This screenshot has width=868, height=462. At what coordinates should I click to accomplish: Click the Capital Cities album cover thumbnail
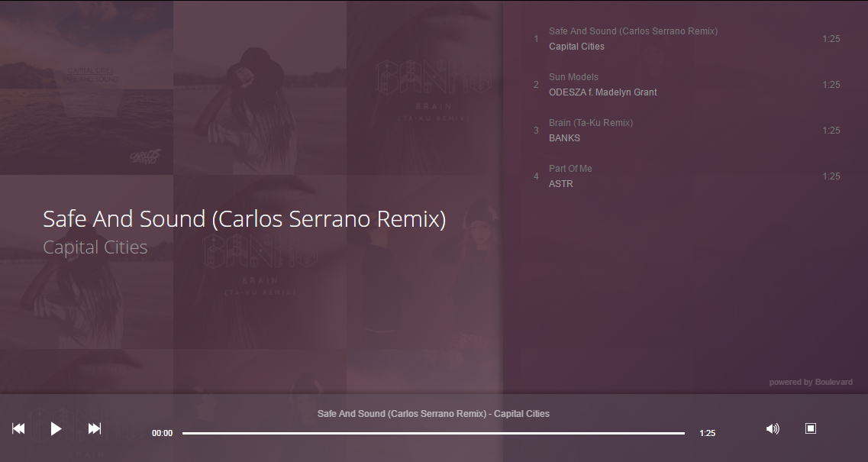[x=86, y=88]
